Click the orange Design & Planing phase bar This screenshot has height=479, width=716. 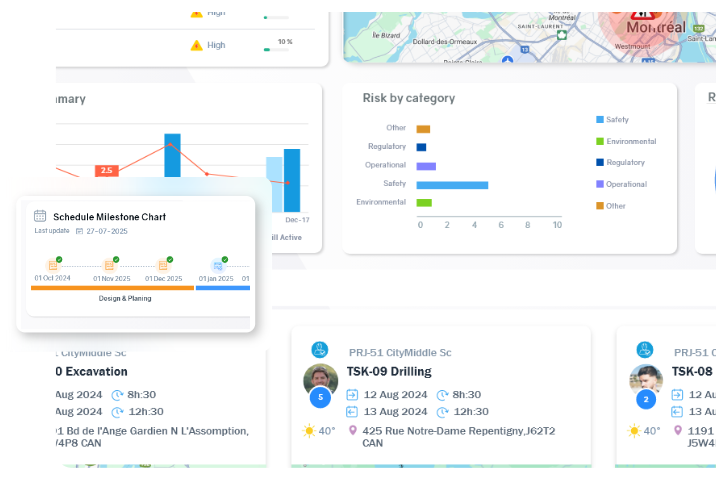point(112,288)
